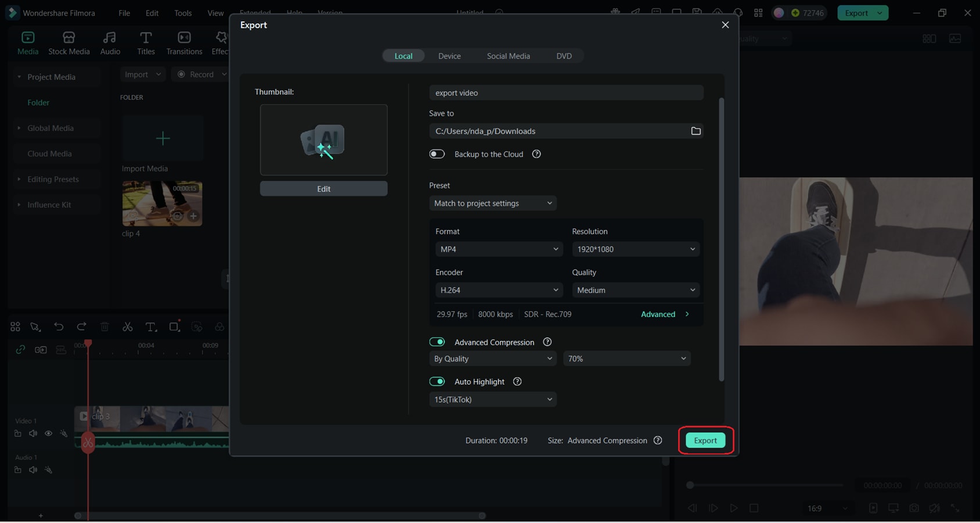The image size is (980, 523).
Task: Toggle Backup to the Cloud switch
Action: tap(437, 154)
